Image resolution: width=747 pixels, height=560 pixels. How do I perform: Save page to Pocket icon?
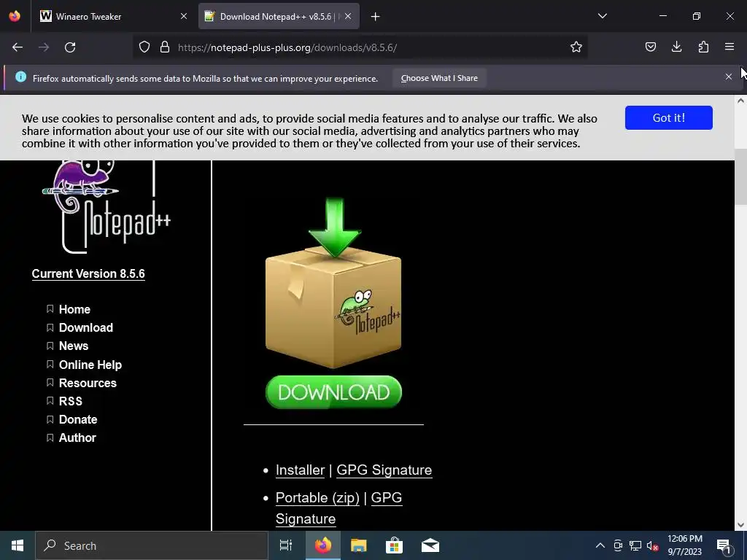tap(650, 47)
